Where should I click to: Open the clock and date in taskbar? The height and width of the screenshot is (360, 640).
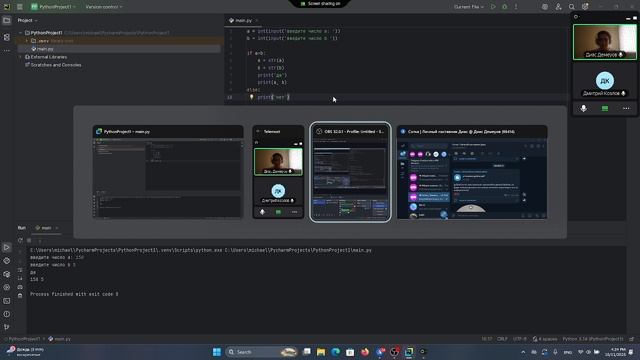616,352
